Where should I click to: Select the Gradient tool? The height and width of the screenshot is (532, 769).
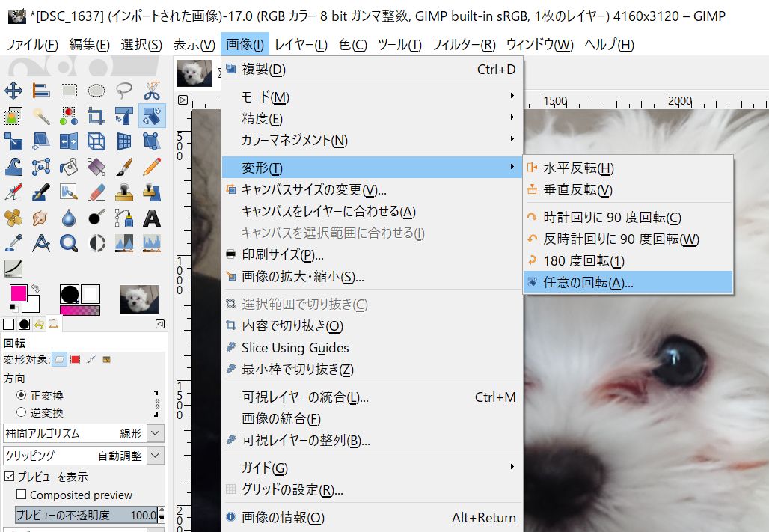pyautogui.click(x=96, y=167)
